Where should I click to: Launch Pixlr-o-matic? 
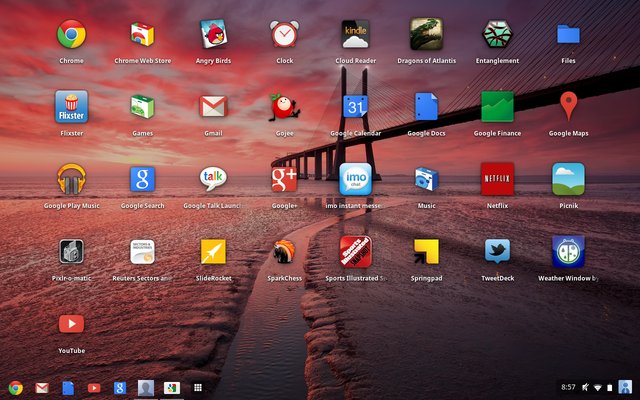point(71,251)
